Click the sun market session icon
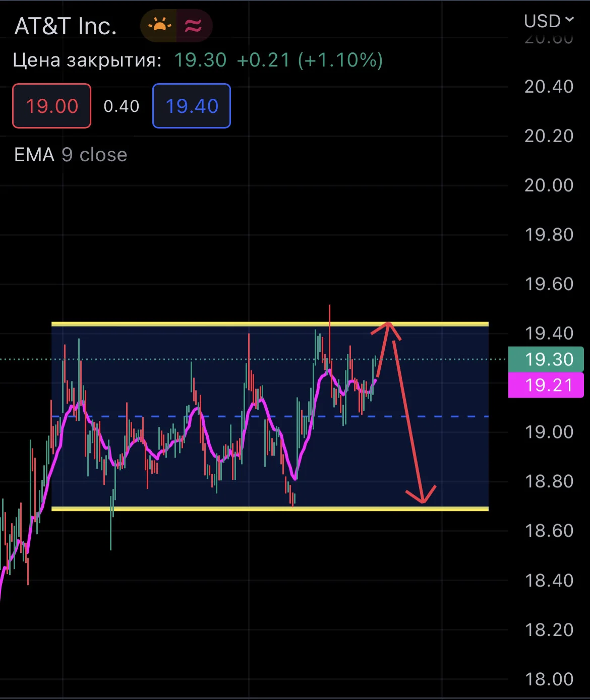 (159, 25)
